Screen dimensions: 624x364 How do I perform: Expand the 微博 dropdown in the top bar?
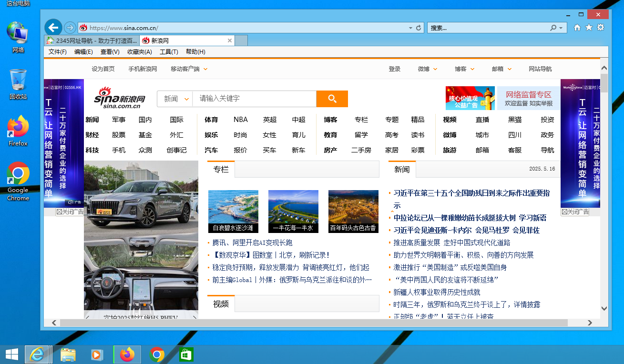[435, 69]
